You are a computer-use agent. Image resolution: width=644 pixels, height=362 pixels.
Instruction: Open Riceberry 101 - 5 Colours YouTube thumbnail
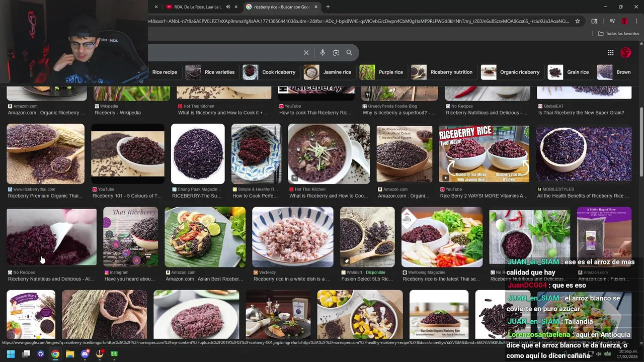[x=128, y=154]
